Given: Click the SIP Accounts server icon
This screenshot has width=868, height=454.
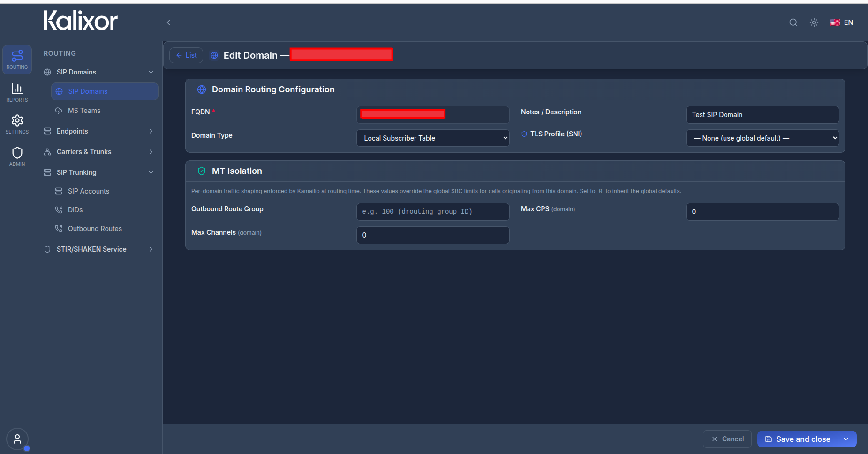Looking at the screenshot, I should coord(59,191).
